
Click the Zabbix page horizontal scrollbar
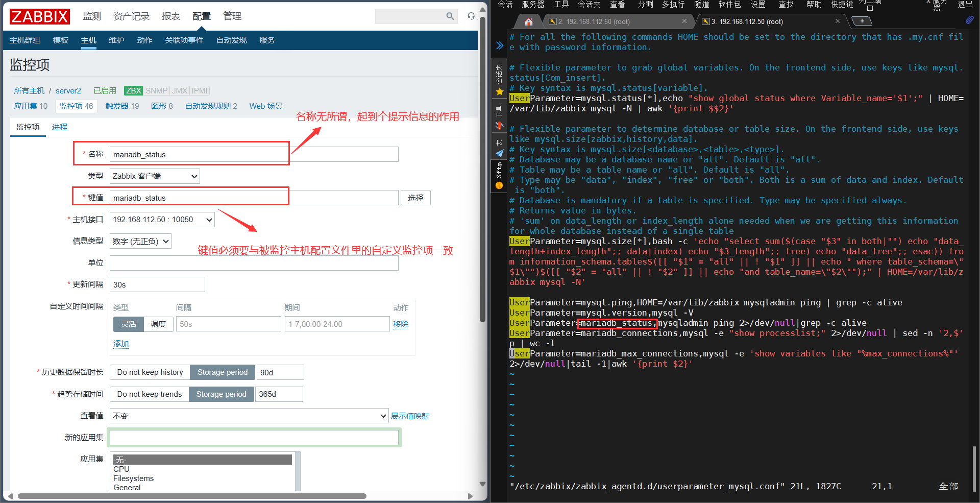coord(192,496)
